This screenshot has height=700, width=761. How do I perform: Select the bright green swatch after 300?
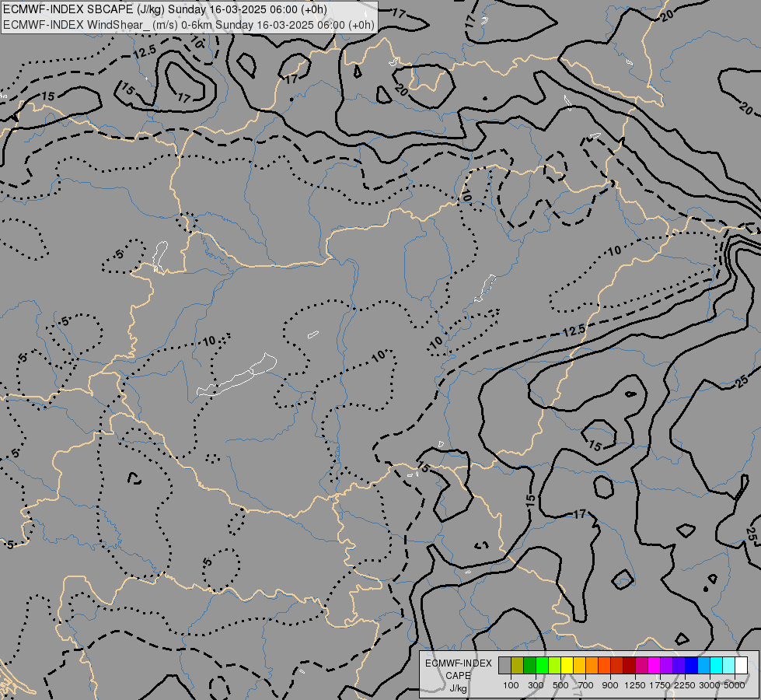(x=542, y=665)
